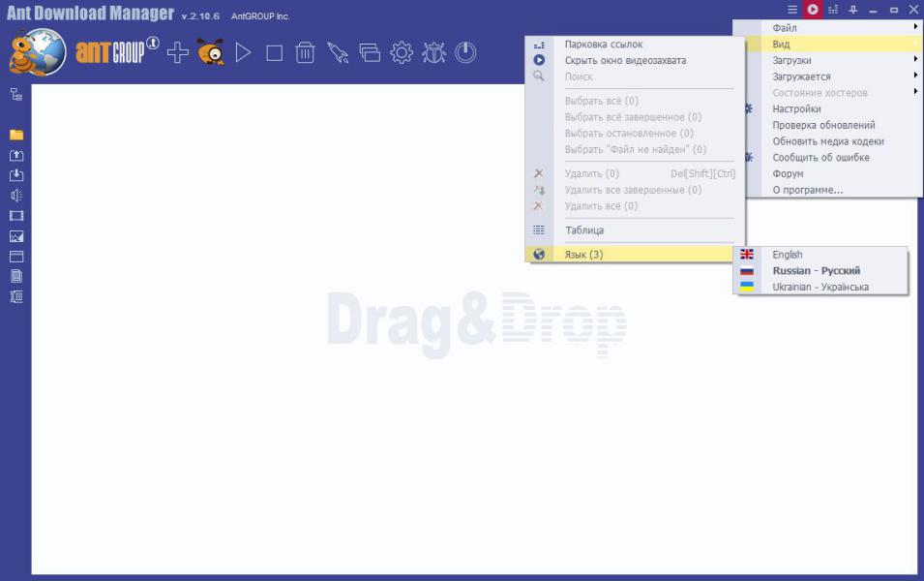Select the last sidebar archive category icon

[16, 296]
